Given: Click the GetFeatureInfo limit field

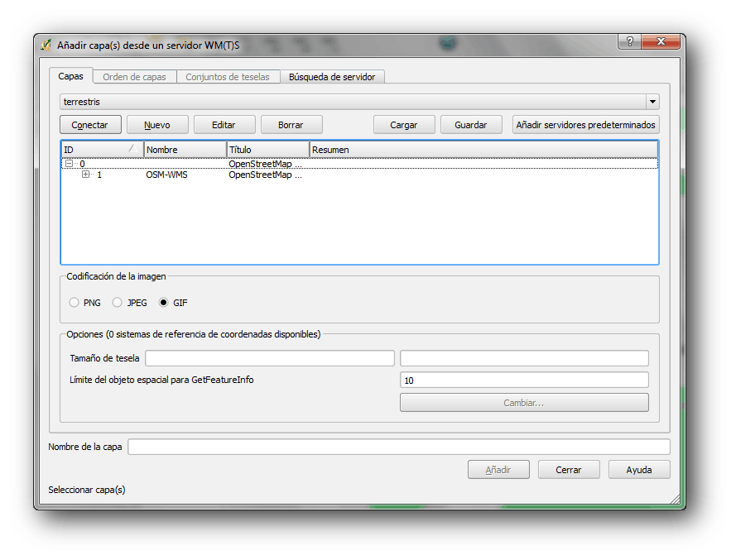Looking at the screenshot, I should pyautogui.click(x=523, y=380).
